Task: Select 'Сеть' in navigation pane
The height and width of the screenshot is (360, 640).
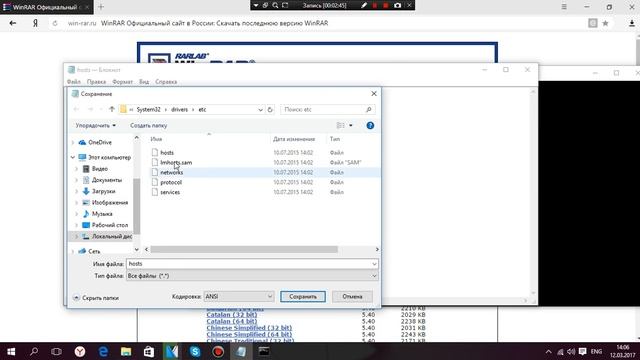Action: coord(94,251)
